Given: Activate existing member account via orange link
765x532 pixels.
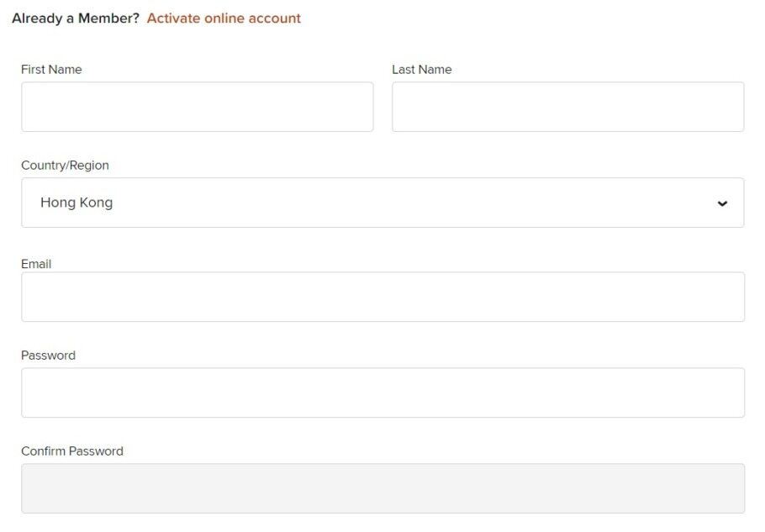Looking at the screenshot, I should (224, 18).
